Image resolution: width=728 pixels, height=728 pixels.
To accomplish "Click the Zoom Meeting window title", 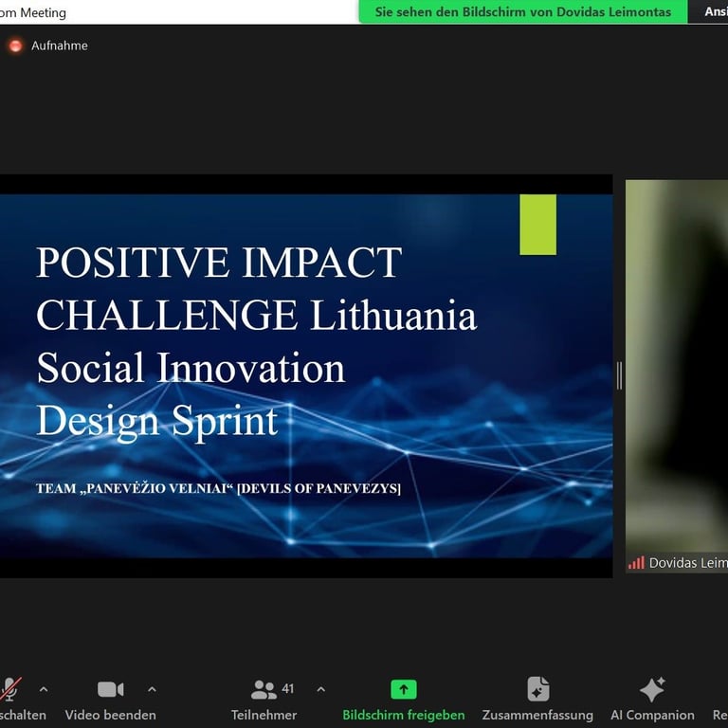I will tap(33, 12).
